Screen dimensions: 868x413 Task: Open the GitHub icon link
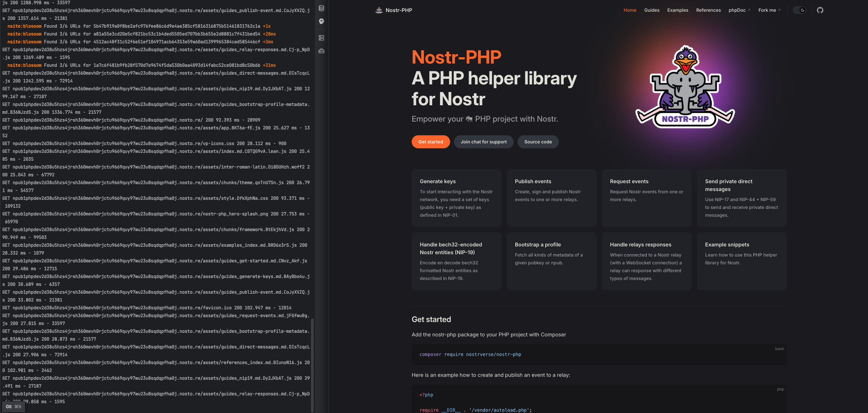click(x=820, y=10)
